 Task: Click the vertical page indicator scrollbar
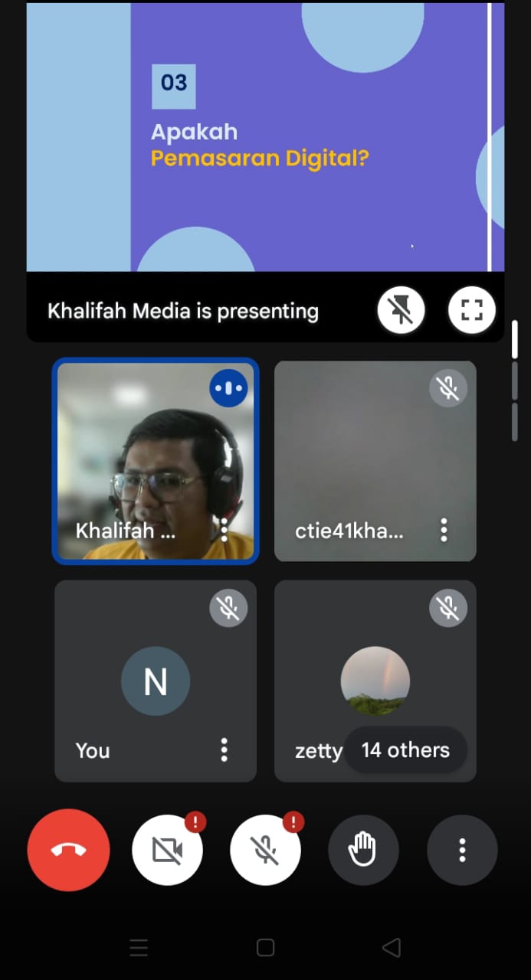pos(515,381)
